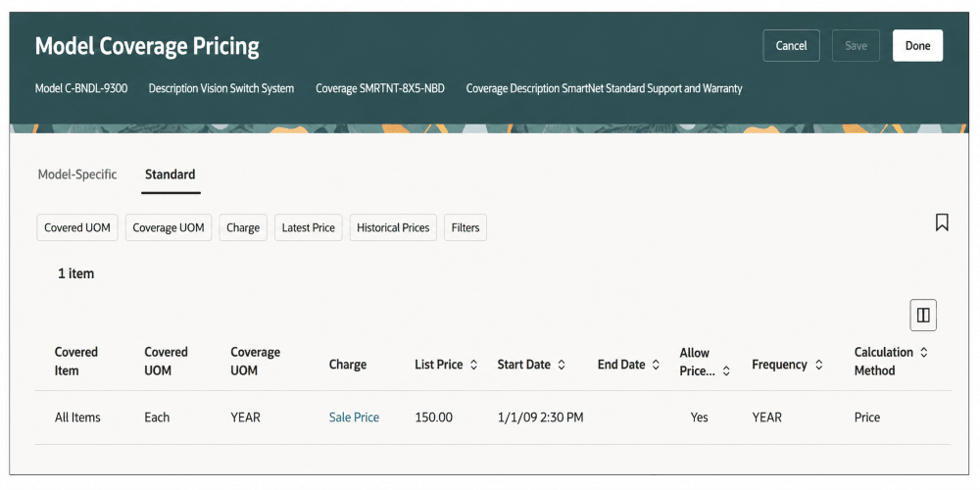Switch to the Model-Specific tab
980x490 pixels.
point(77,174)
